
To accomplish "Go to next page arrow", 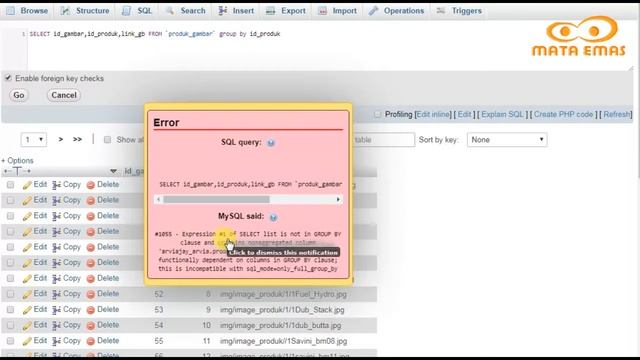I will pyautogui.click(x=61, y=140).
